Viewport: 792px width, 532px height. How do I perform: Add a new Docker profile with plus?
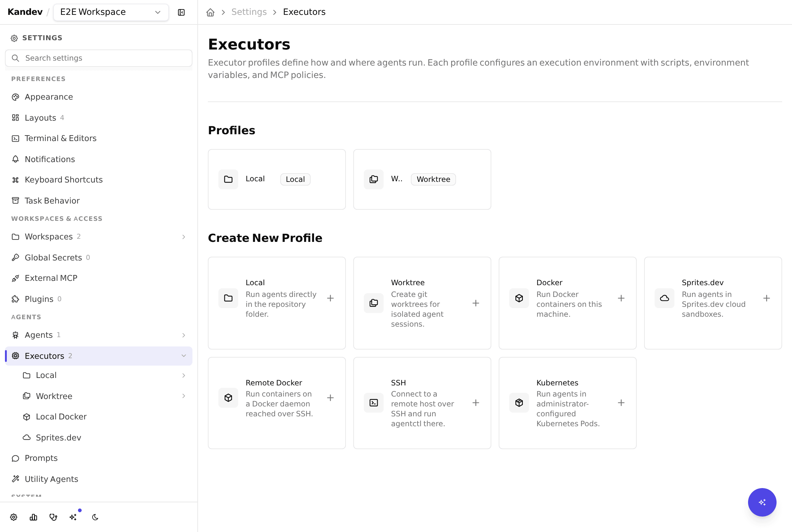(621, 298)
